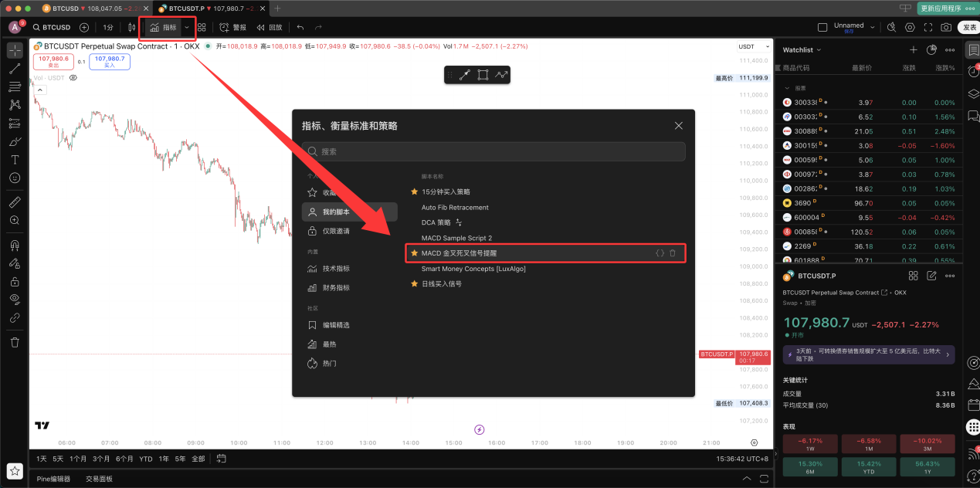Screen dimensions: 980x488
Task: Expand the indicators button dropdown arrow
Action: tap(186, 25)
